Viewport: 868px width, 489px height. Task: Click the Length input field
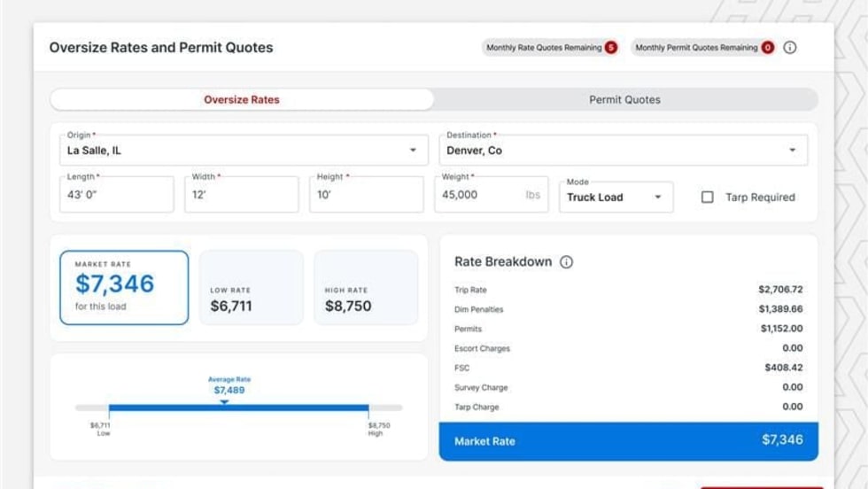click(116, 195)
